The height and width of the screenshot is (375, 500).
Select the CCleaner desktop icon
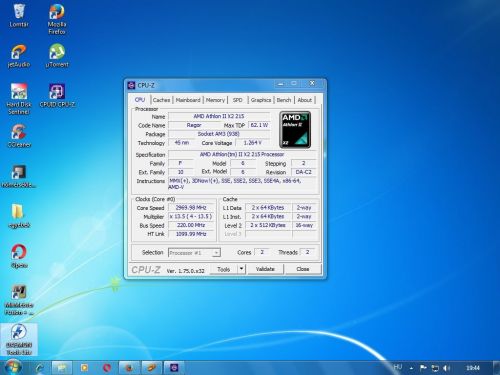(19, 136)
